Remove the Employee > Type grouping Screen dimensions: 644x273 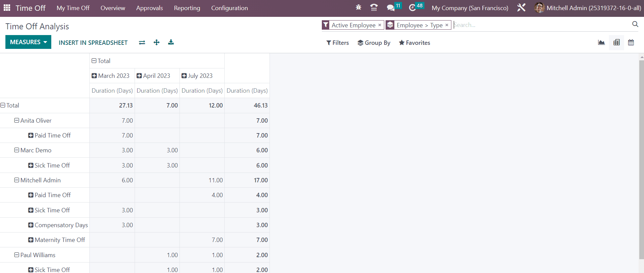[447, 25]
